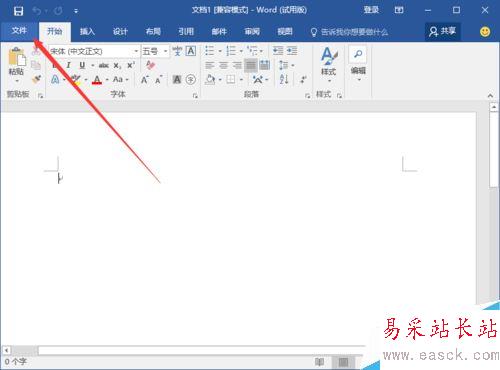Toggle show paragraph marks icon
The image size is (500, 370).
click(x=303, y=80)
